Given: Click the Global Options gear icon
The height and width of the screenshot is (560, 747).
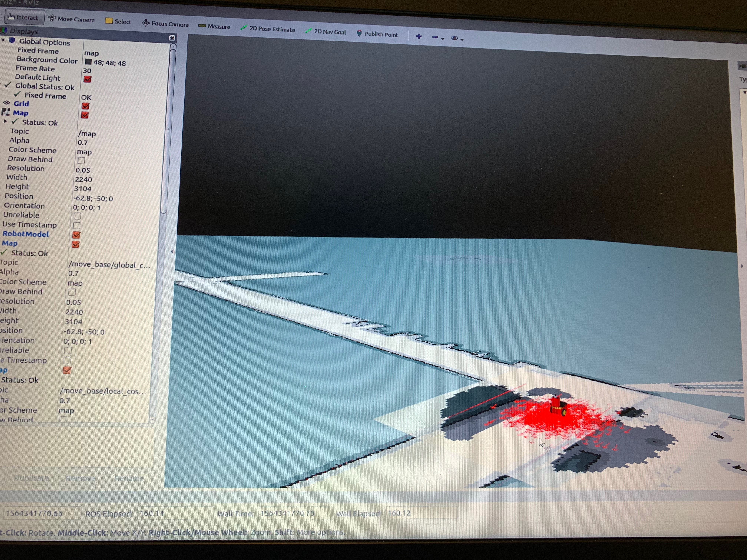Looking at the screenshot, I should point(12,41).
